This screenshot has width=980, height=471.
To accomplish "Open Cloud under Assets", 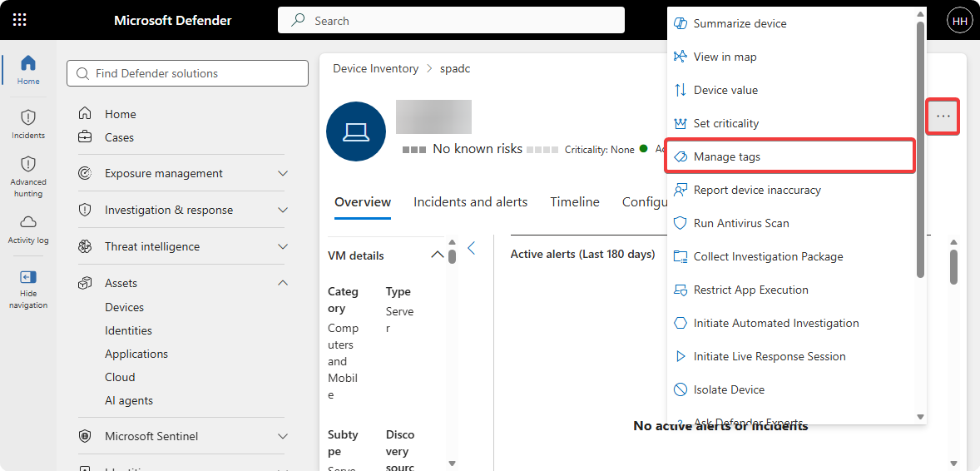I will pyautogui.click(x=120, y=377).
